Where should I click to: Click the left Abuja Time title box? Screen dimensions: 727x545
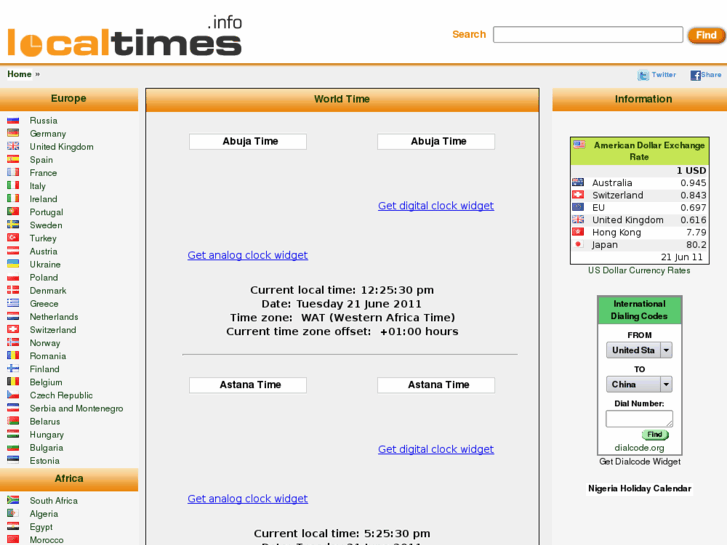tap(248, 141)
